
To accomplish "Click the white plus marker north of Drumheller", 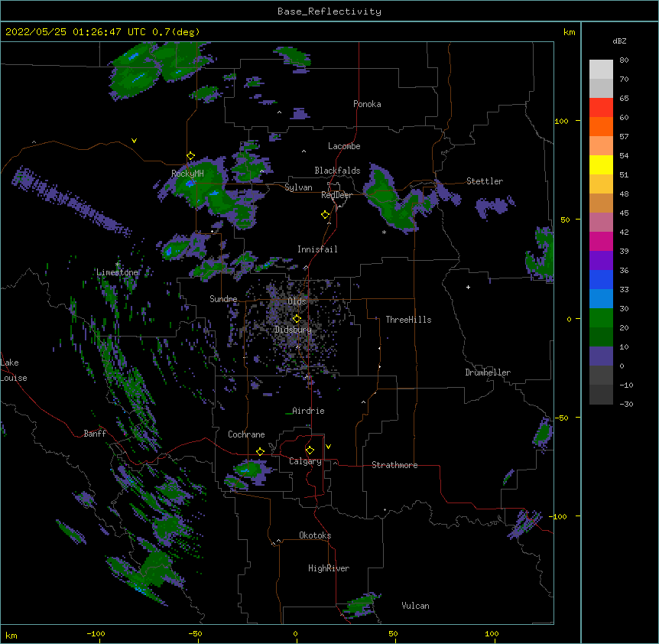I will pos(468,287).
